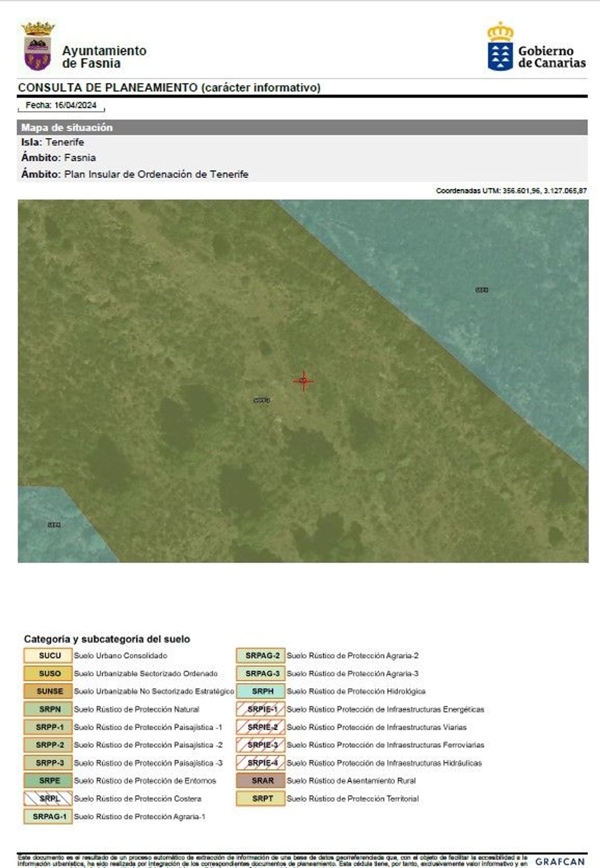The width and height of the screenshot is (600, 868).
Task: Select the hatched SRPIE-4 legend swatch
Action: 261,762
